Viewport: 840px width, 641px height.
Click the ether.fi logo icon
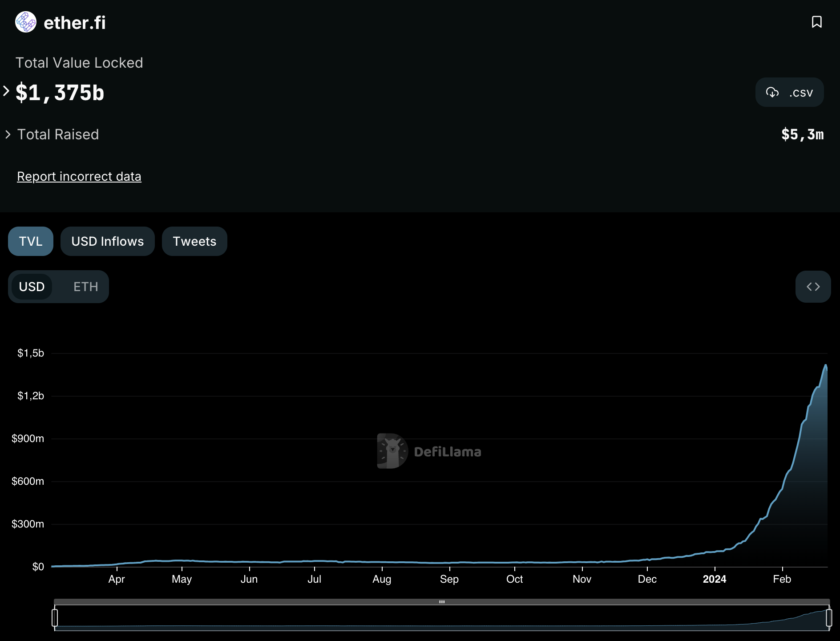tap(26, 22)
